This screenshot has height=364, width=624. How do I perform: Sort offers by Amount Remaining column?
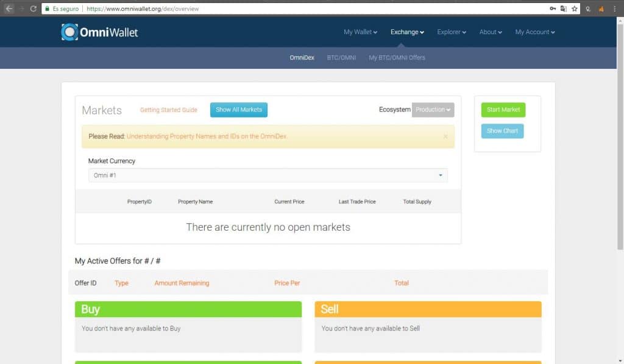coord(182,283)
